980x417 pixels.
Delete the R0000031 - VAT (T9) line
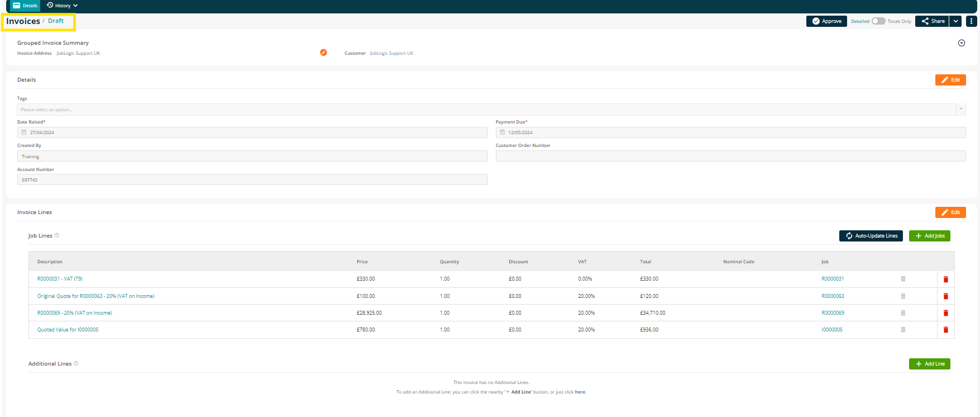point(945,279)
